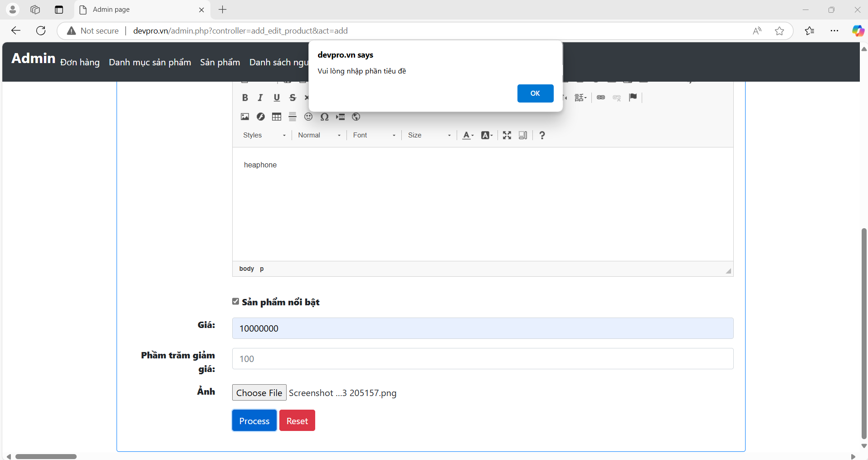Viewport: 868px width, 460px height.
Task: Toggle italic text in the editor
Action: coord(260,98)
